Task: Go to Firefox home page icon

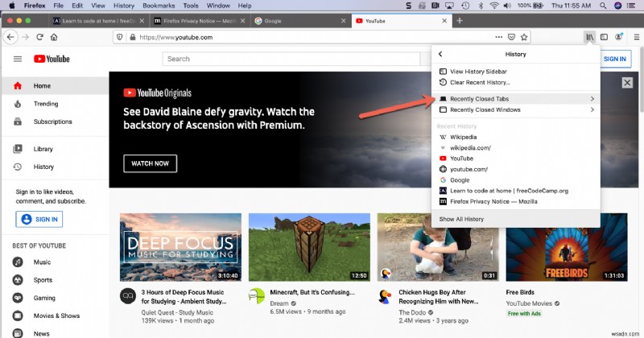Action: 54,37
